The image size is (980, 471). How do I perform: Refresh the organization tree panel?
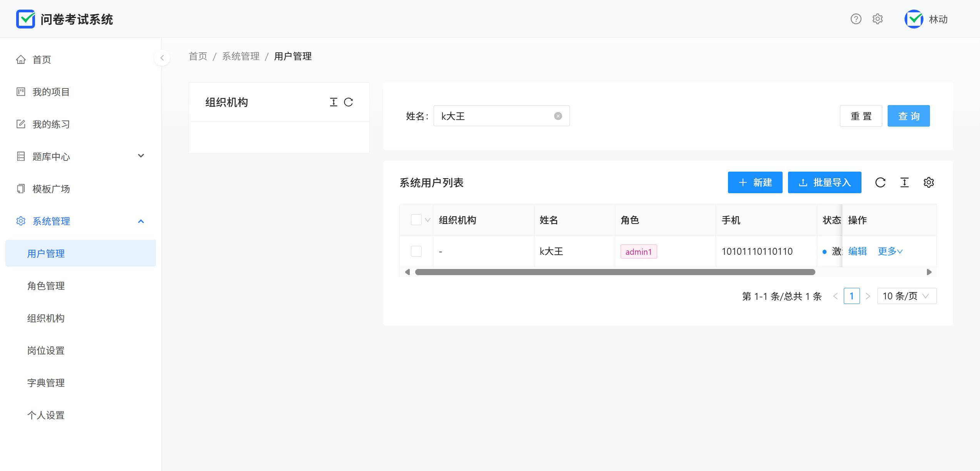[348, 102]
